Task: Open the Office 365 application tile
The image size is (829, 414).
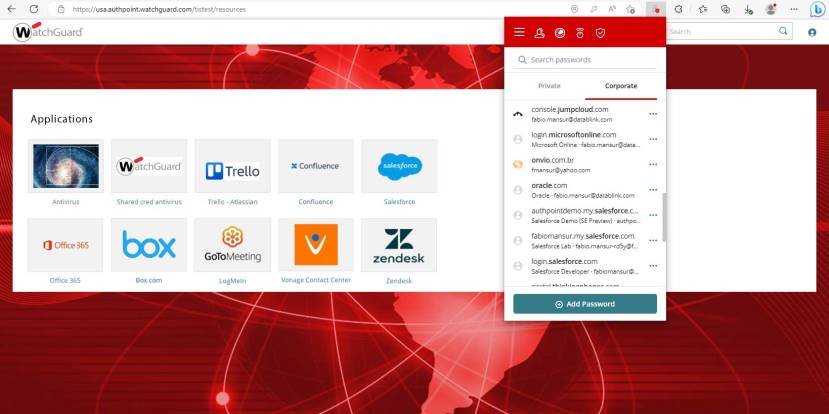Action: (66, 245)
